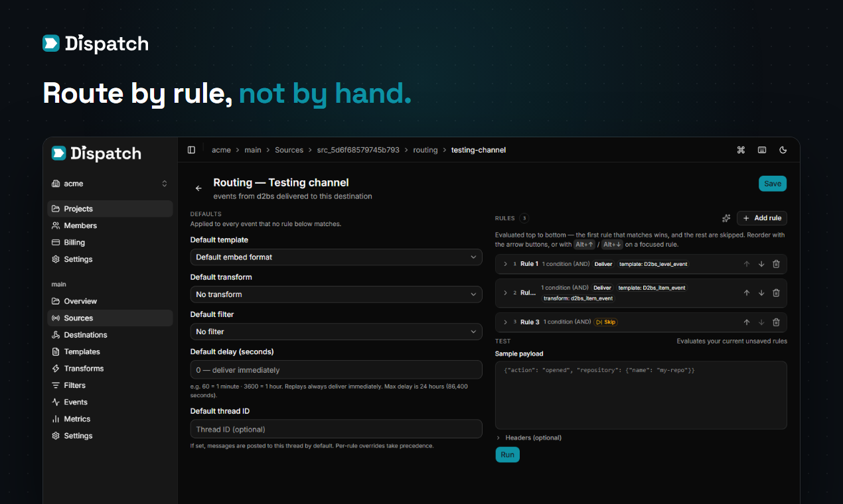Open the acme organization switcher
The width and height of the screenshot is (843, 504).
(110, 184)
